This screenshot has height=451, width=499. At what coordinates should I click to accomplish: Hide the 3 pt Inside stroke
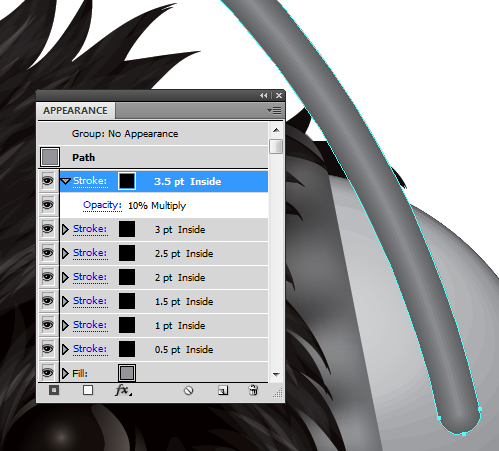click(x=48, y=229)
